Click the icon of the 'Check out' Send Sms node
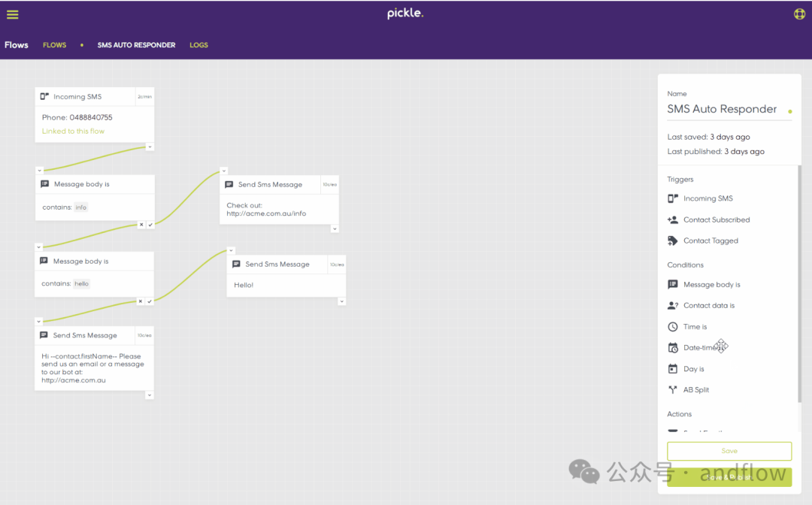The height and width of the screenshot is (505, 812). (x=229, y=184)
